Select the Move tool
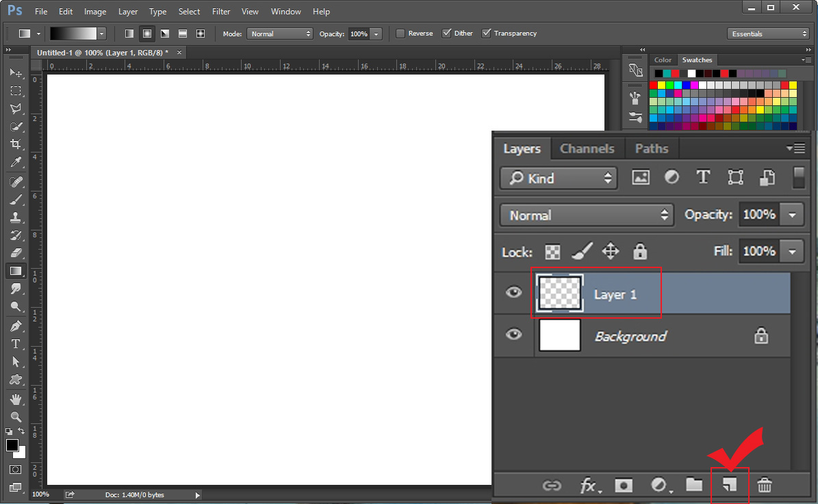 pyautogui.click(x=16, y=72)
